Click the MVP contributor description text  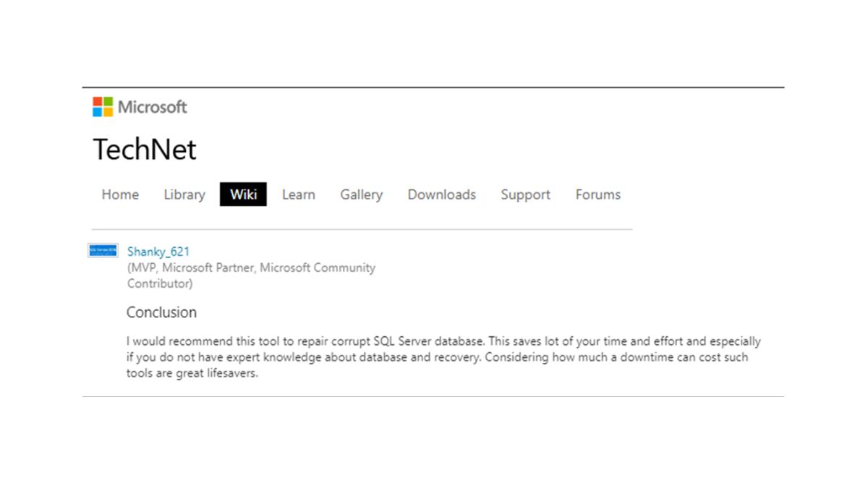pos(251,275)
